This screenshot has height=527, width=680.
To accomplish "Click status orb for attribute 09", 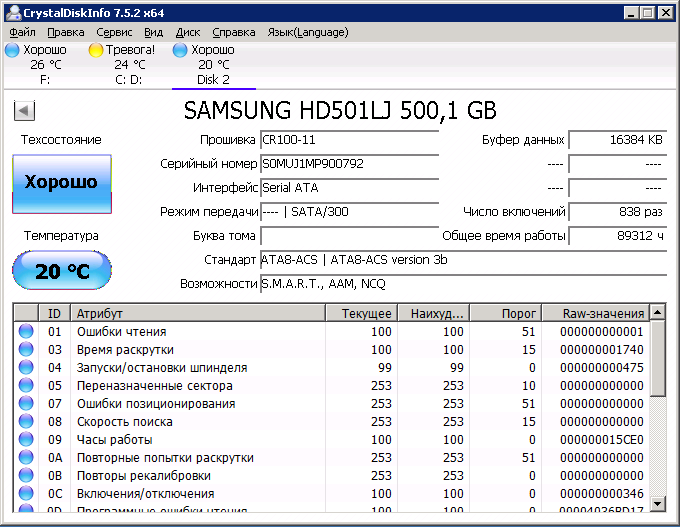I will 26,439.
